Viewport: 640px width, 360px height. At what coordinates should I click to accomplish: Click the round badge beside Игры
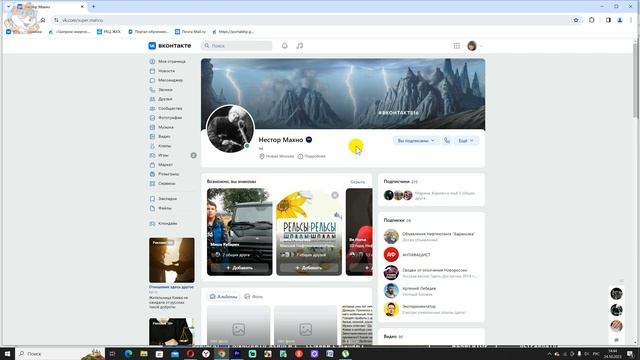pyautogui.click(x=193, y=156)
